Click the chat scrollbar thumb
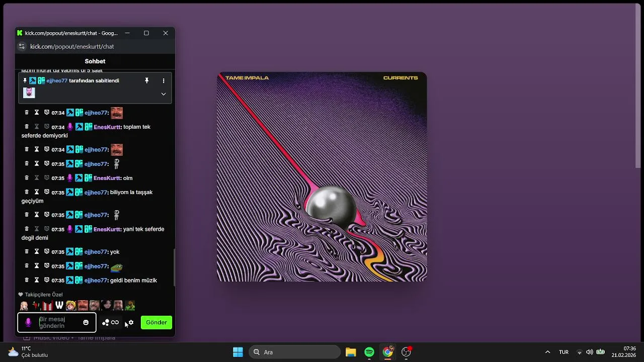The height and width of the screenshot is (362, 644). (x=174, y=267)
